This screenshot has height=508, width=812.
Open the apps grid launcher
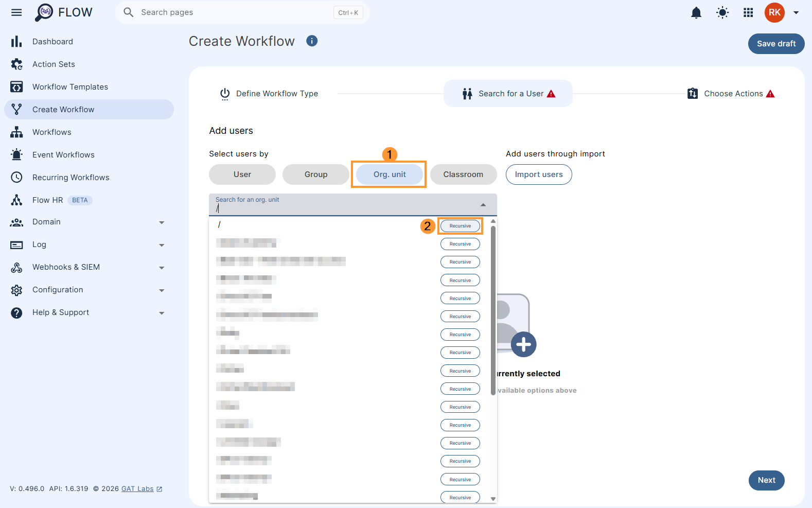[748, 13]
